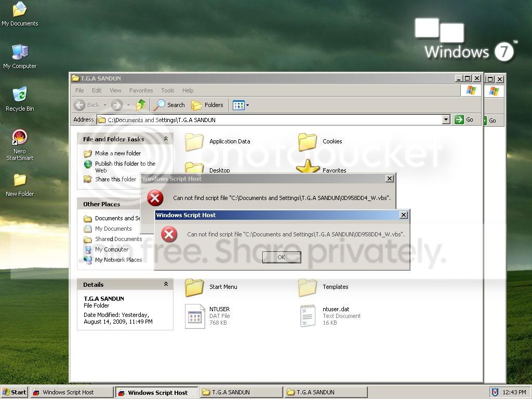Screen dimensions: 532x399
Task: Close the front Windows Script Host dialog
Action: [x=403, y=215]
